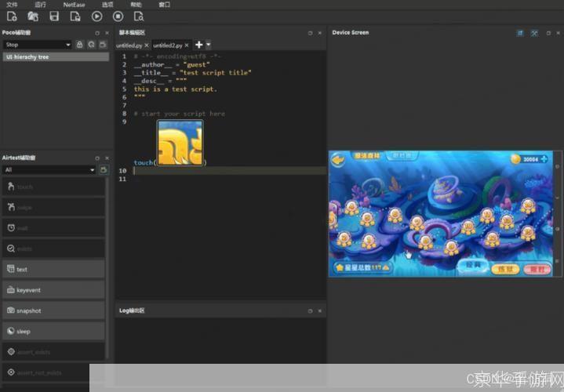Click the yellow button at game screen bottom
564x392 pixels.
[x=505, y=269]
